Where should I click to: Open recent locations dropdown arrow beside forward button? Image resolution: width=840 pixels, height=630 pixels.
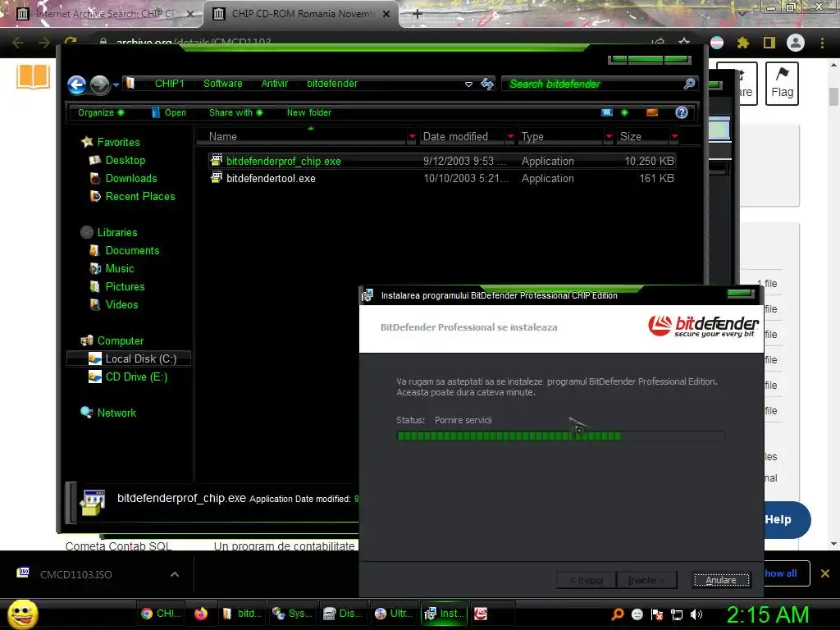tap(116, 84)
